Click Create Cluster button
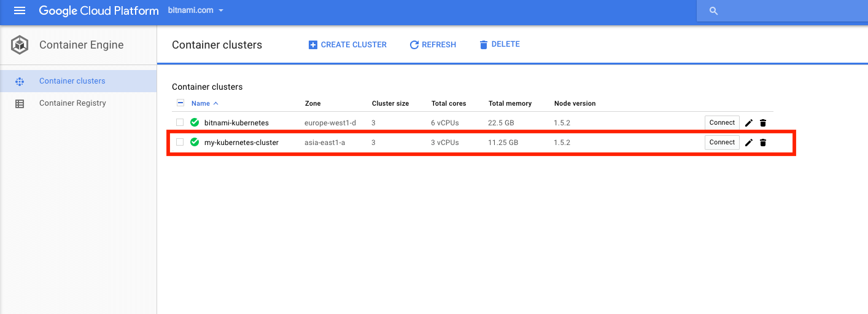 (x=347, y=45)
